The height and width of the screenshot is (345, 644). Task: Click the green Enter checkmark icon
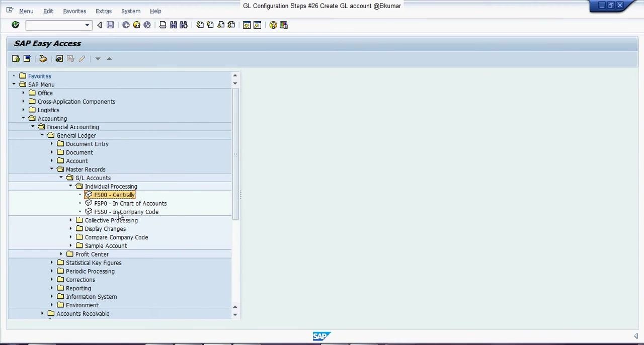pos(15,25)
